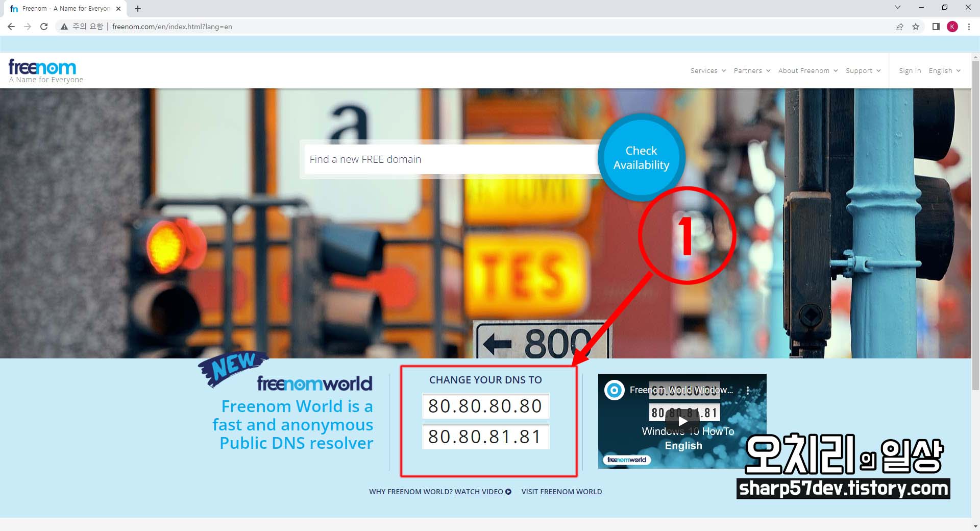Image resolution: width=980 pixels, height=531 pixels.
Task: Expand the About Freenom menu
Action: click(x=808, y=70)
